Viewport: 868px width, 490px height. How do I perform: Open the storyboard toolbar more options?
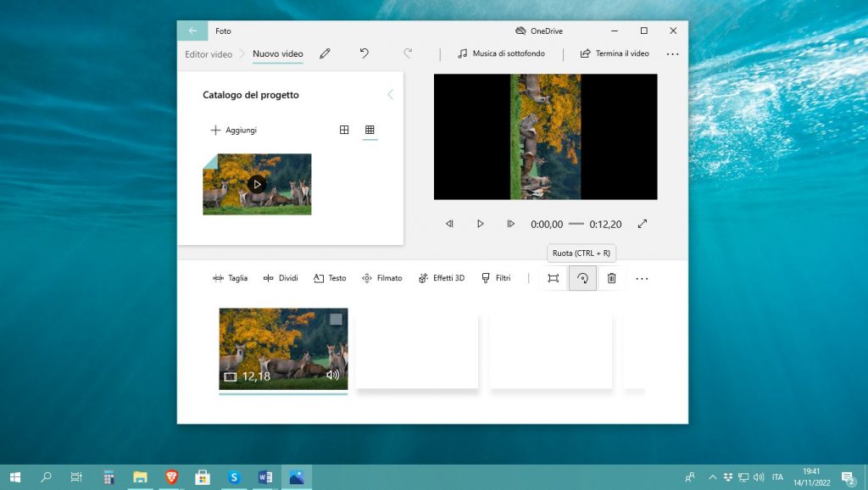(x=642, y=278)
